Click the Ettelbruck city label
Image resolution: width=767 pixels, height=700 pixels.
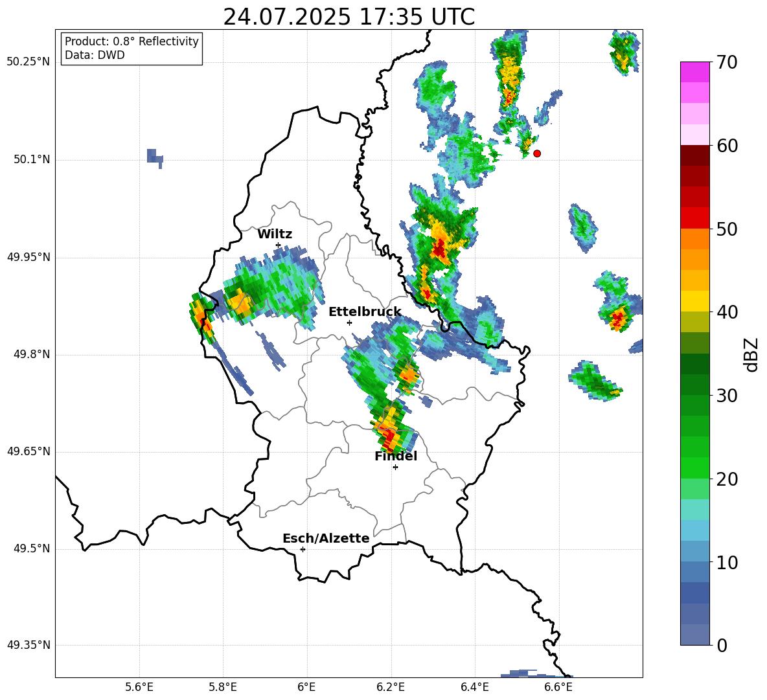(x=365, y=312)
